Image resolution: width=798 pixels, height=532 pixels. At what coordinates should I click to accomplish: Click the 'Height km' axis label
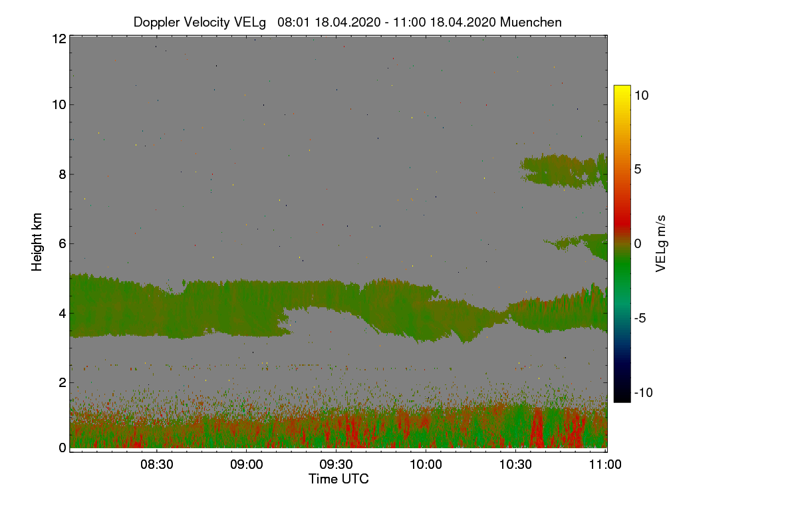point(37,242)
